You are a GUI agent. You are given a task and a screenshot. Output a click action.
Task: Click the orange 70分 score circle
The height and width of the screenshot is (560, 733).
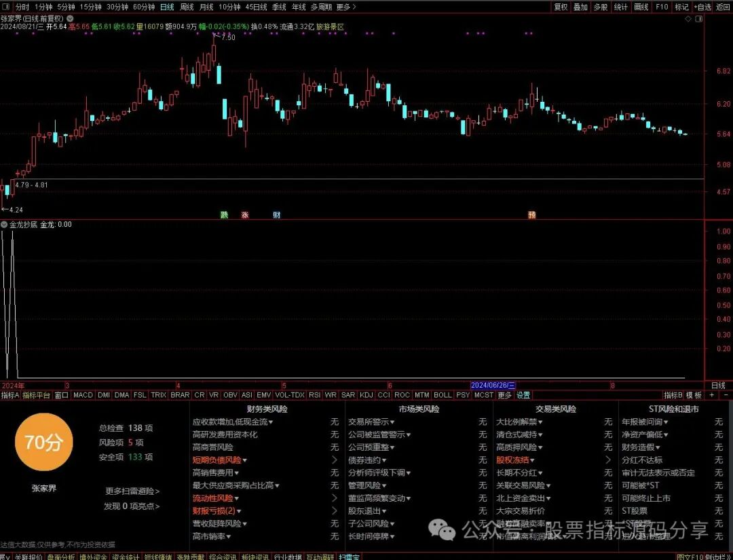[x=43, y=442]
